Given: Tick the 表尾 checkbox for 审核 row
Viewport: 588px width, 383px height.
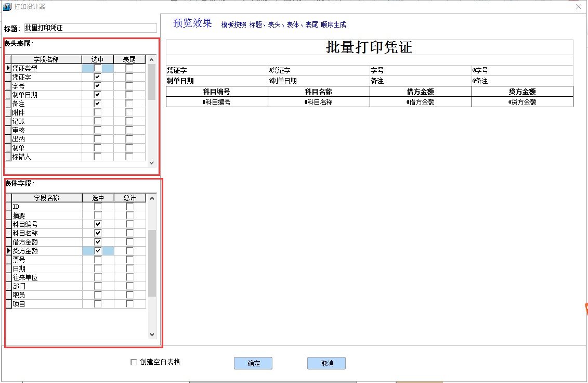Looking at the screenshot, I should pyautogui.click(x=129, y=130).
